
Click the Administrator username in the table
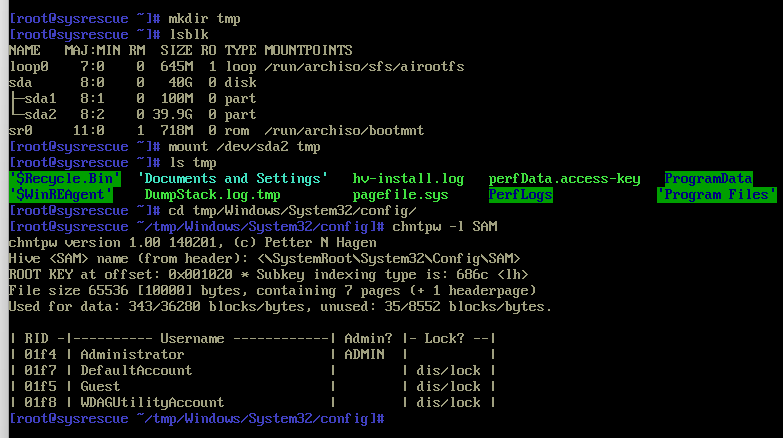pos(132,354)
